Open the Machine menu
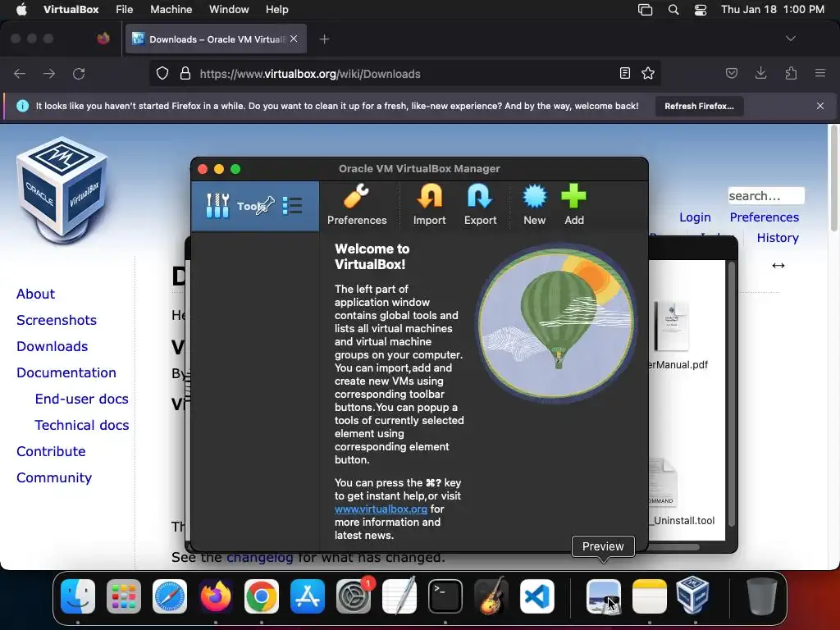 coord(171,9)
